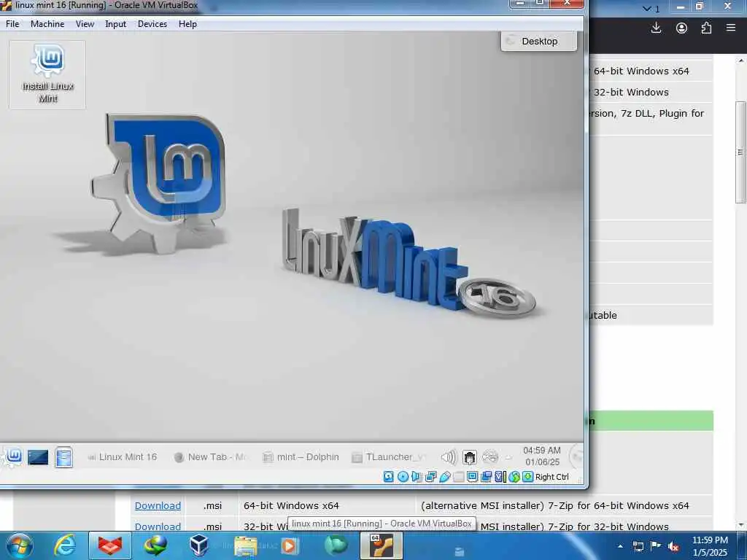
Task: Open the file manager icon in Mint panel
Action: point(63,457)
